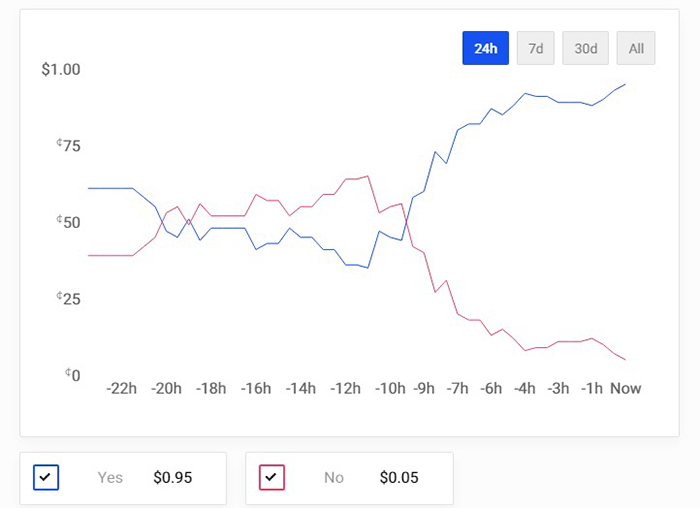Viewport: 700px width, 508px height.
Task: Click the Yes legend label
Action: click(x=110, y=478)
